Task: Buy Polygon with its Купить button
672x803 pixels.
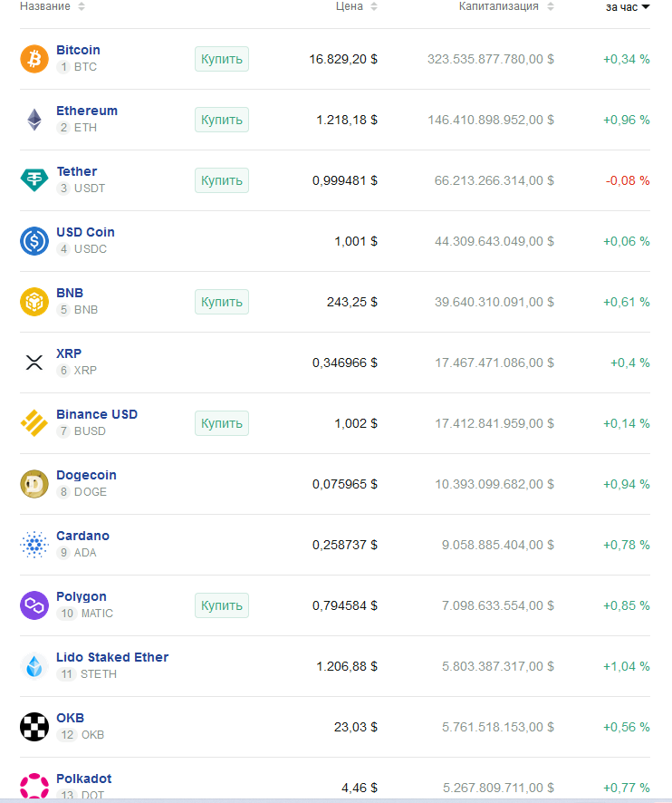Action: (x=222, y=605)
